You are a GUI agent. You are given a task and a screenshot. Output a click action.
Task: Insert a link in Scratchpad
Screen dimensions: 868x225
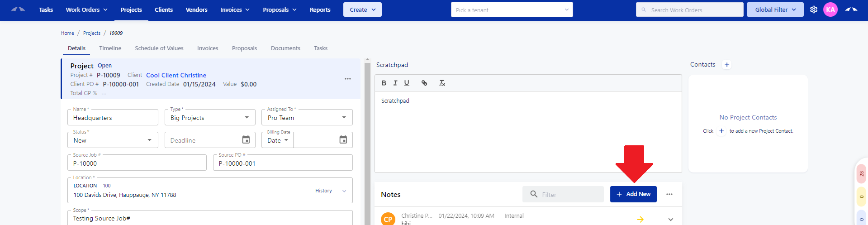(424, 83)
